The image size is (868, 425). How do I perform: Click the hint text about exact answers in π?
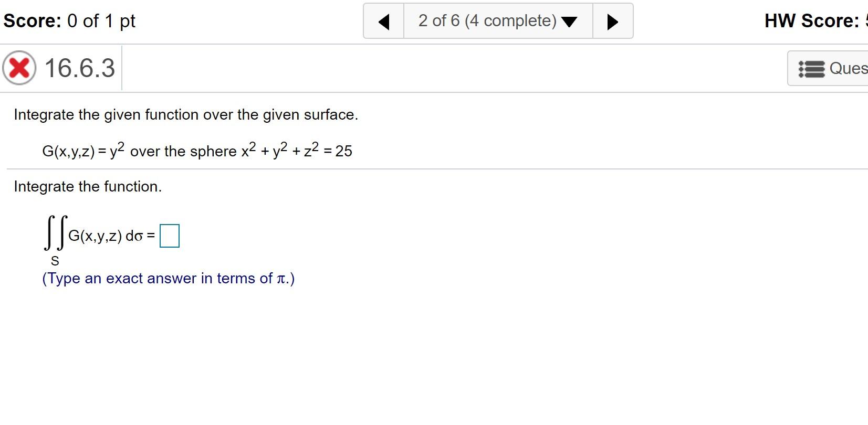click(x=168, y=278)
